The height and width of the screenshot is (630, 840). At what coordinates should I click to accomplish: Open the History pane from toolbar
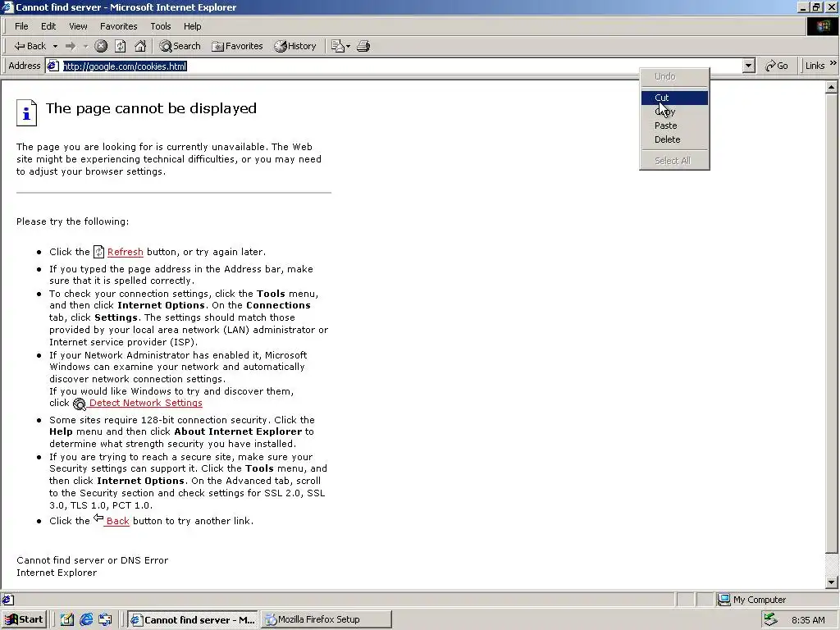[x=295, y=46]
